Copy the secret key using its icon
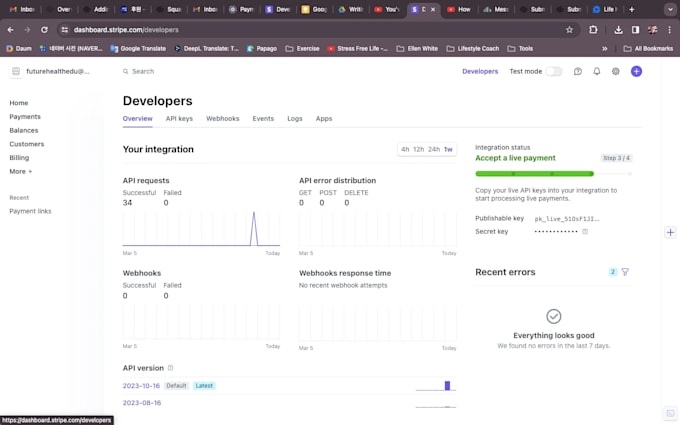Image resolution: width=680 pixels, height=425 pixels. (585, 232)
